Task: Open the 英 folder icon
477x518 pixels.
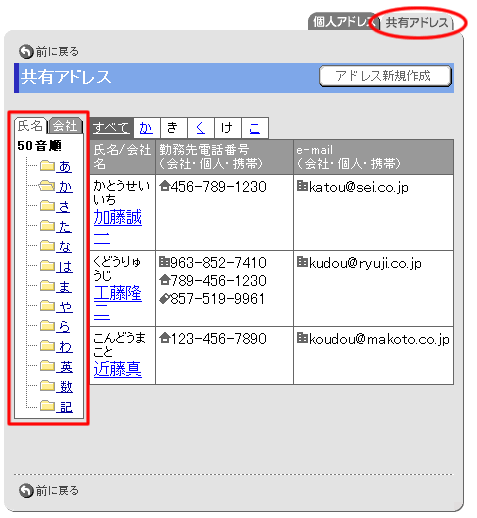Action: (47, 366)
